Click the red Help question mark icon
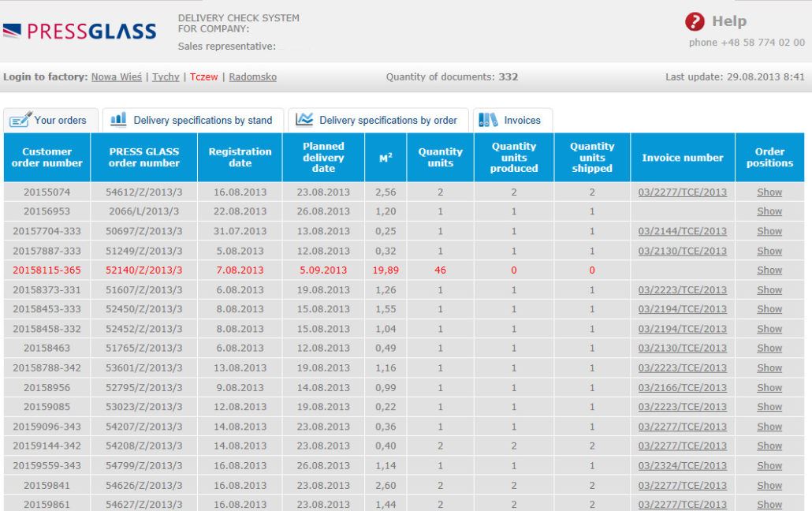The image size is (812, 511). 695,21
